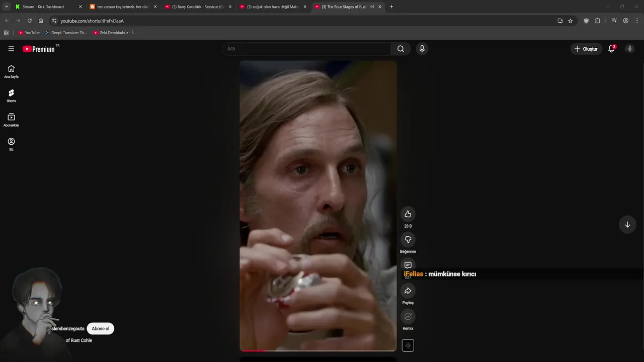Seek using the red progress bar
Image resolution: width=644 pixels, height=362 pixels.
[318, 350]
